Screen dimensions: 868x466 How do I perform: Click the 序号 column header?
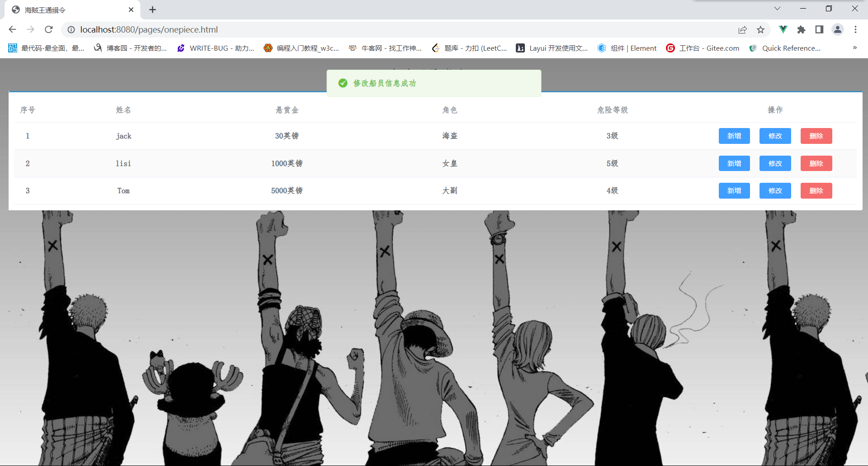coord(28,110)
